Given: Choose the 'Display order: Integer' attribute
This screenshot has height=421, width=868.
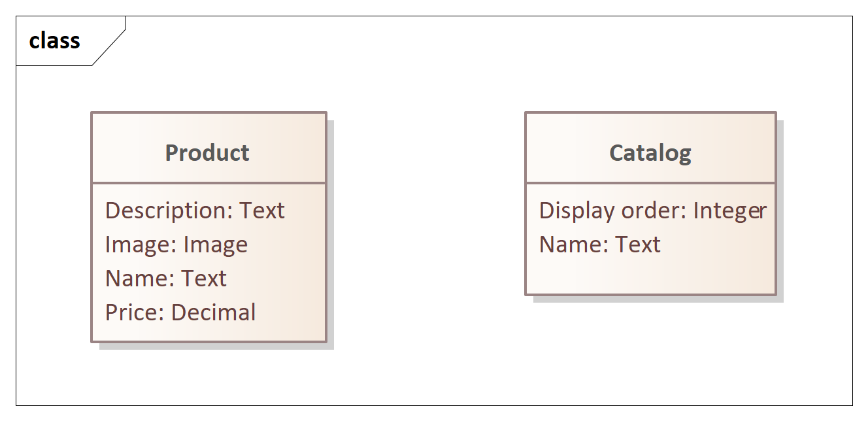Looking at the screenshot, I should [x=652, y=210].
